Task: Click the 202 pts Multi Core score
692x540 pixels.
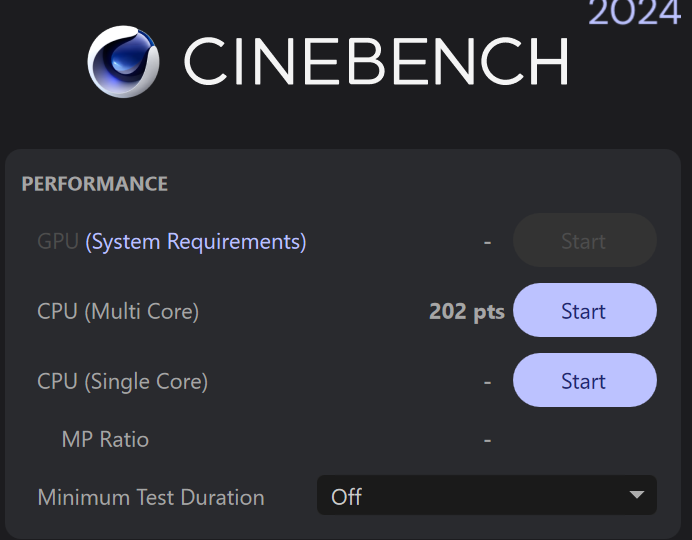Action: click(x=467, y=311)
